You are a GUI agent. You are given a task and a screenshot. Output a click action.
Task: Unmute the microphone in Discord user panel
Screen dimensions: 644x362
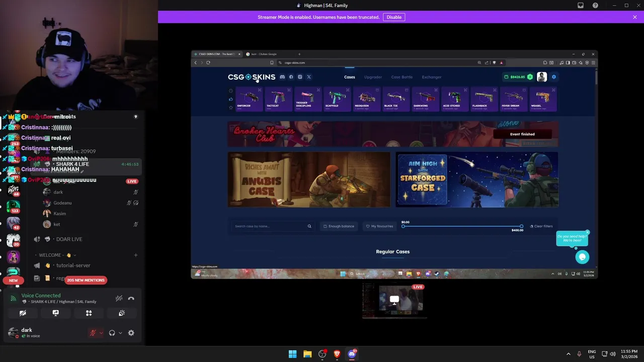click(x=93, y=333)
